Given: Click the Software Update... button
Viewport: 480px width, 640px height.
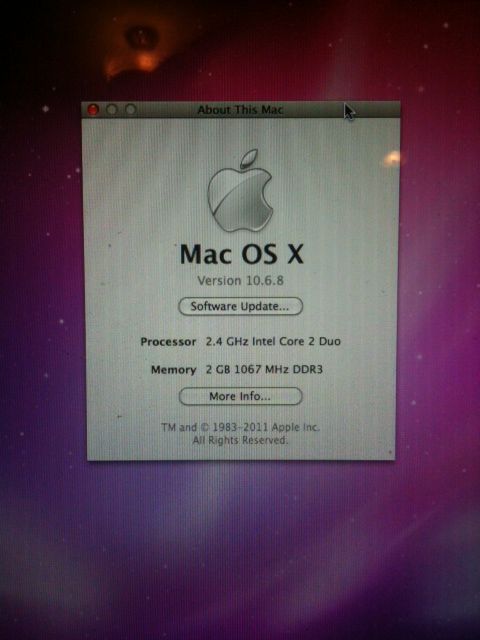Looking at the screenshot, I should [240, 306].
